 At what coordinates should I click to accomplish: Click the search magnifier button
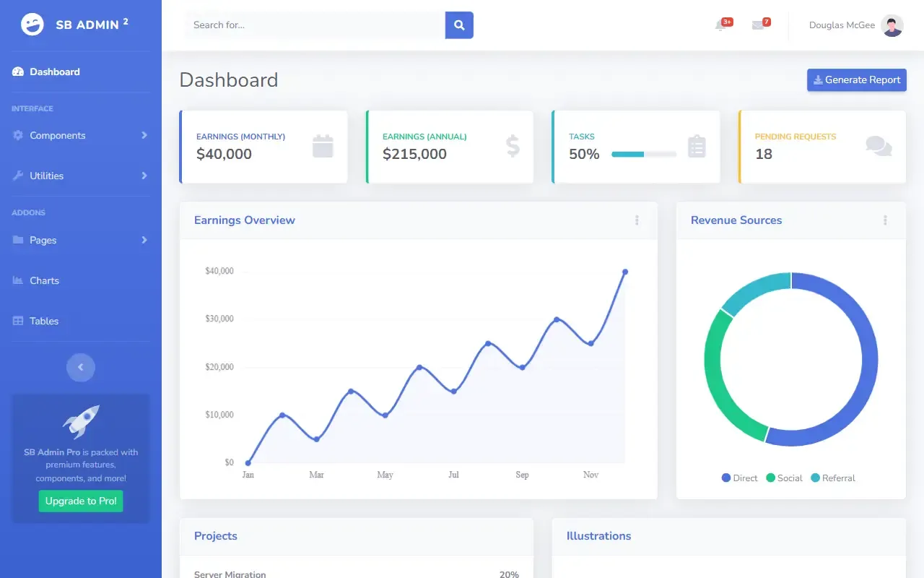pyautogui.click(x=459, y=25)
